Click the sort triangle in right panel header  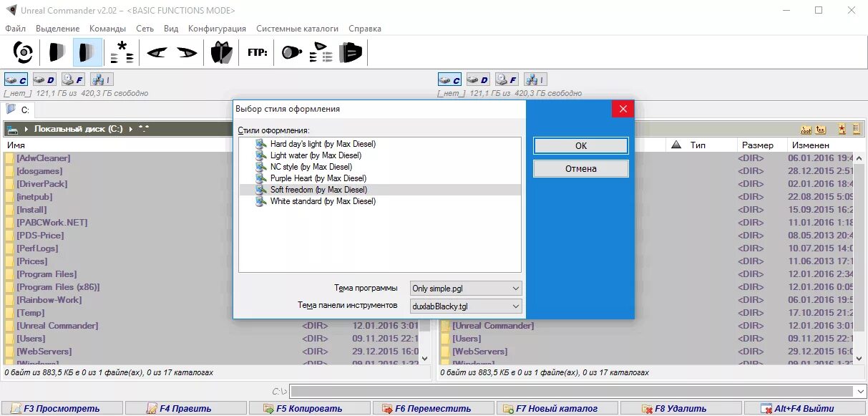click(x=676, y=145)
